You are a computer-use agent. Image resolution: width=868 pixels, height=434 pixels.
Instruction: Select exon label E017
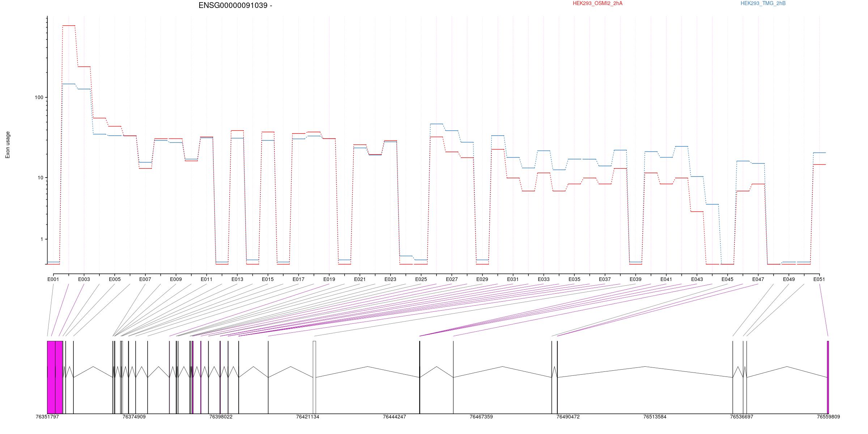pyautogui.click(x=298, y=279)
